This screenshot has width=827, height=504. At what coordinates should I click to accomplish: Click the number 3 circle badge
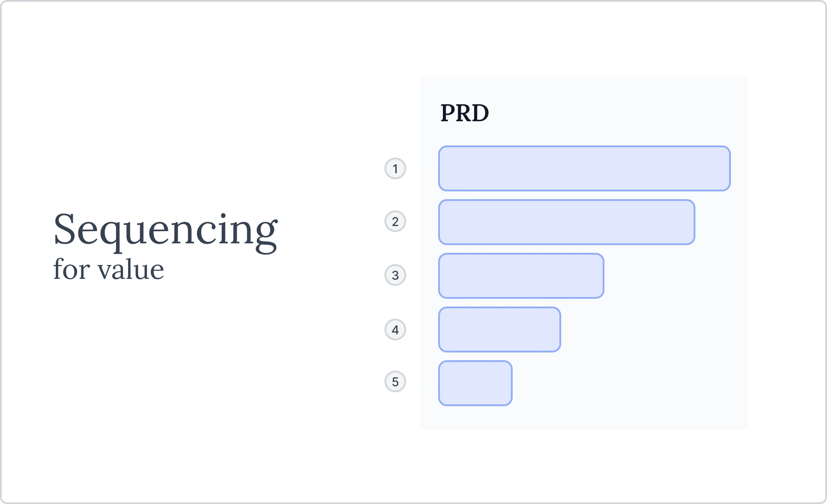tap(395, 275)
